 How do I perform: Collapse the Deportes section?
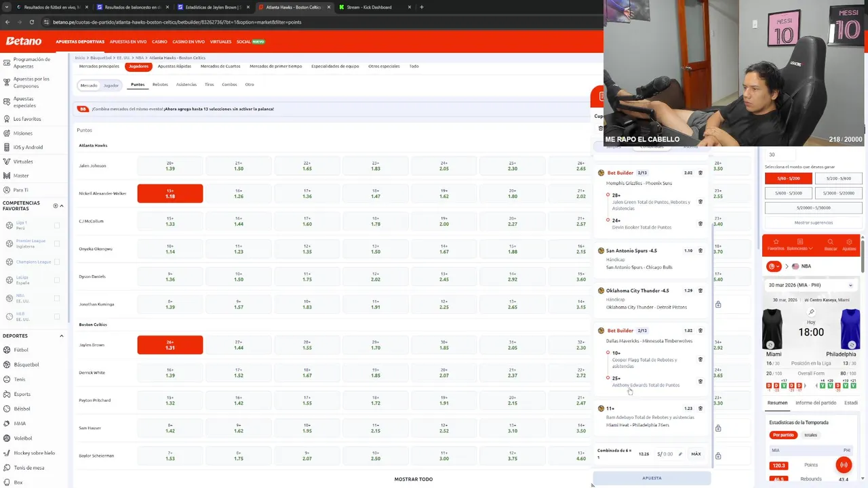click(62, 335)
